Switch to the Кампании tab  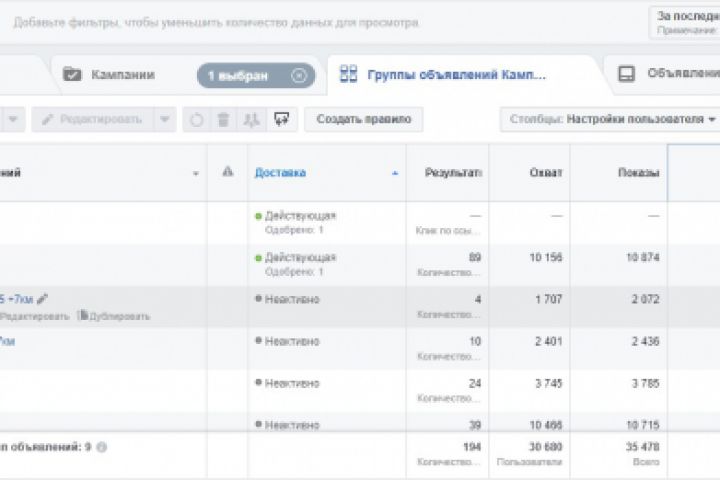coord(122,75)
